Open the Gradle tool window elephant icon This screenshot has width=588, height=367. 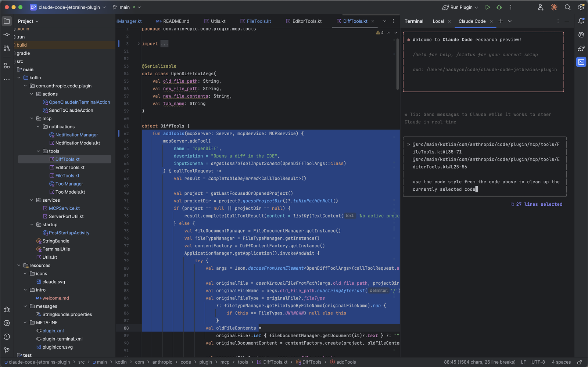point(581,48)
